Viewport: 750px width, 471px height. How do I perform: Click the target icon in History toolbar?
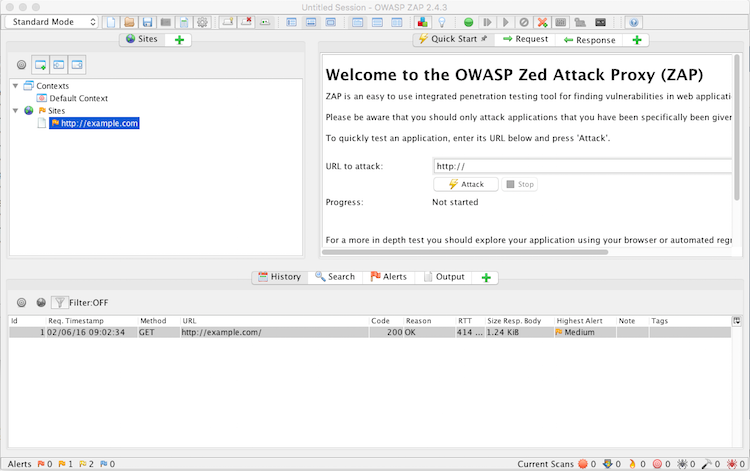(22, 303)
